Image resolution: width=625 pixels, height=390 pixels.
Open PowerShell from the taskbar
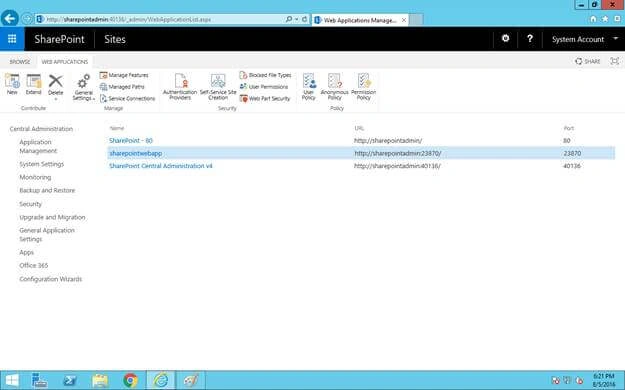tap(70, 380)
